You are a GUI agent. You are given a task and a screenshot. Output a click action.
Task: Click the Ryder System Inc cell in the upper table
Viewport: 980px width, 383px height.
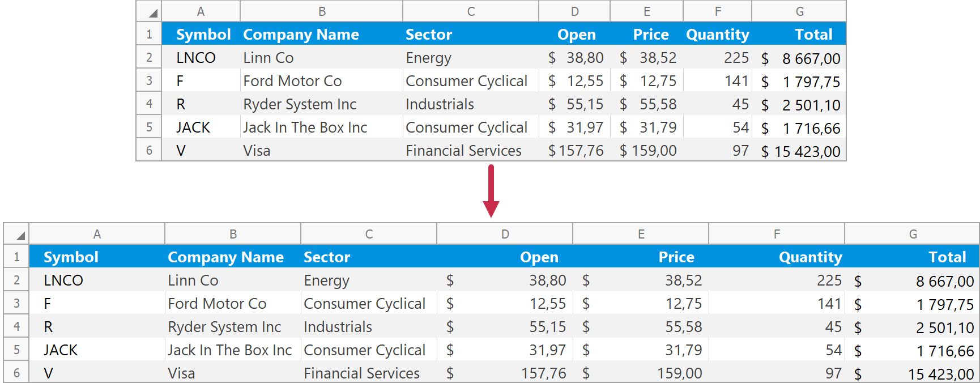[300, 104]
